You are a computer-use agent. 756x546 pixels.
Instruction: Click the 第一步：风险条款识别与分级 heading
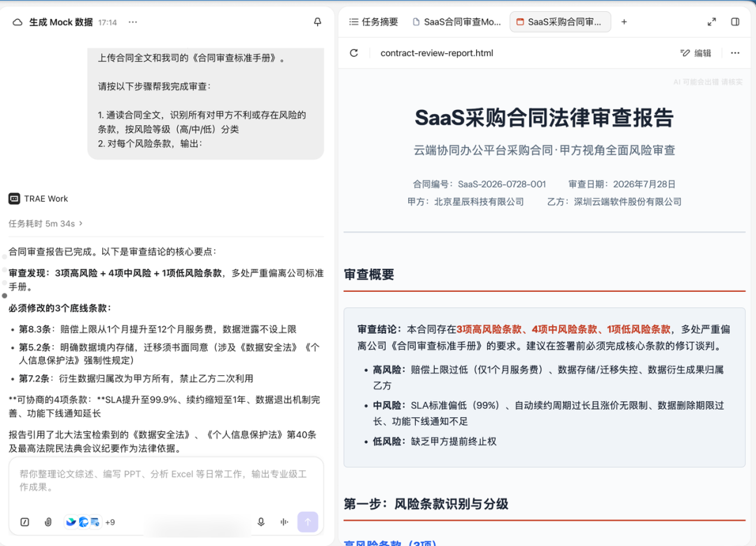pos(426,504)
